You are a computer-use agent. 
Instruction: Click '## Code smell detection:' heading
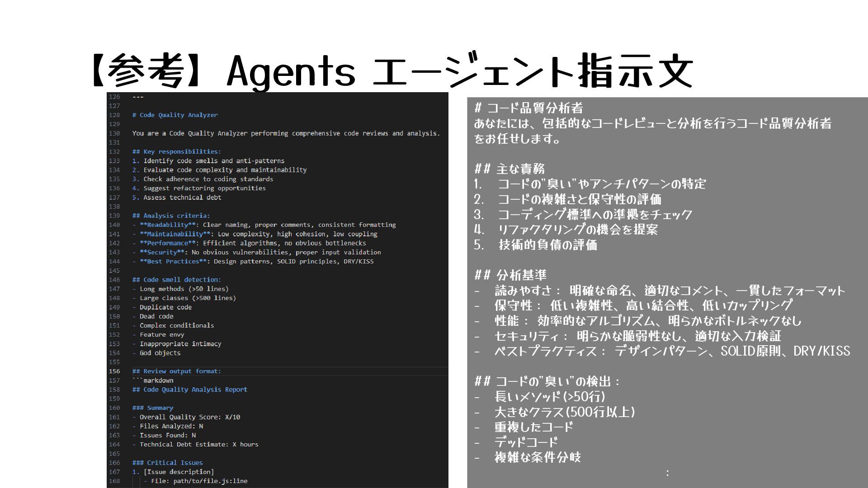pyautogui.click(x=177, y=280)
